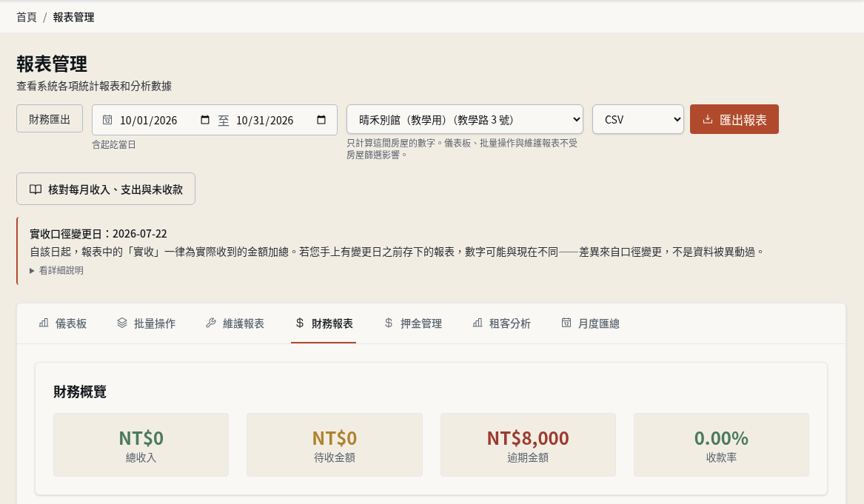Click the calendar icon before the date range
The image size is (864, 504).
point(107,120)
